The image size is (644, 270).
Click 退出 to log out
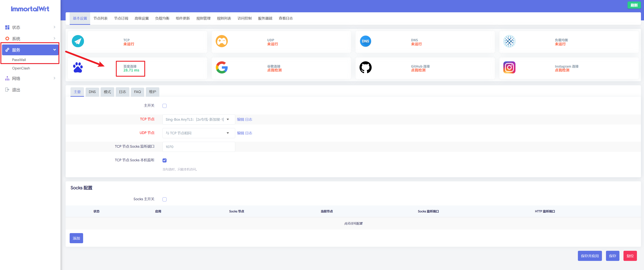16,90
